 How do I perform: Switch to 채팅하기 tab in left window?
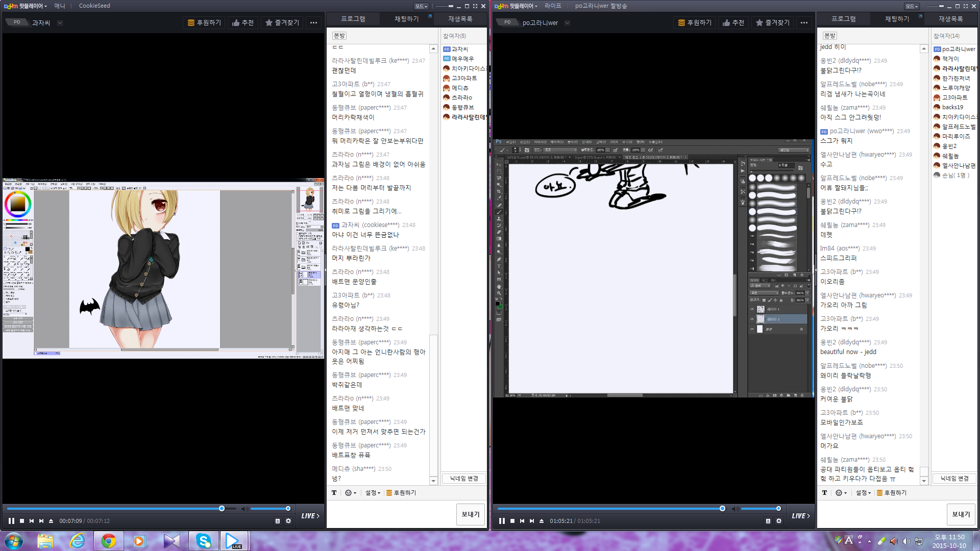coord(406,19)
